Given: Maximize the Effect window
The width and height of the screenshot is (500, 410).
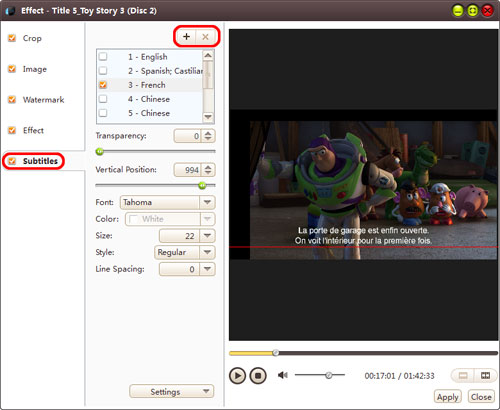Looking at the screenshot, I should tap(472, 11).
